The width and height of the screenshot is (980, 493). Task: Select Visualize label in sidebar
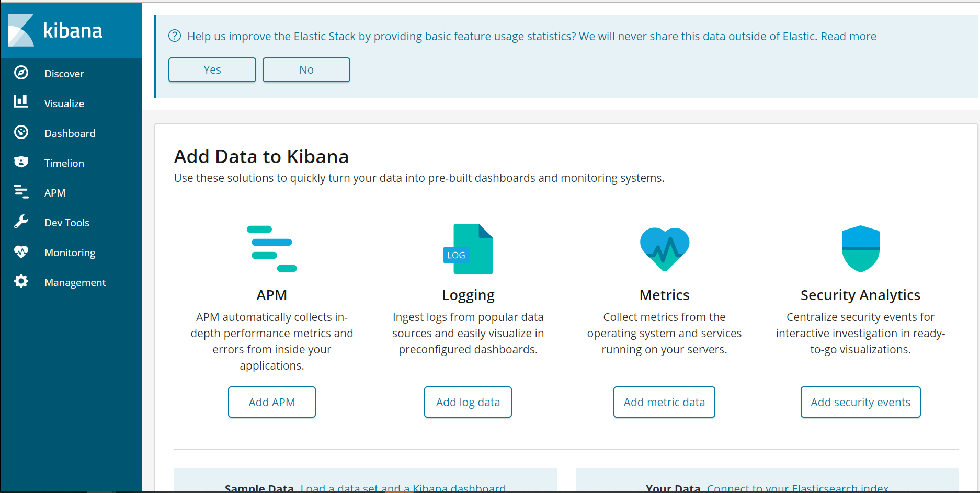[64, 104]
